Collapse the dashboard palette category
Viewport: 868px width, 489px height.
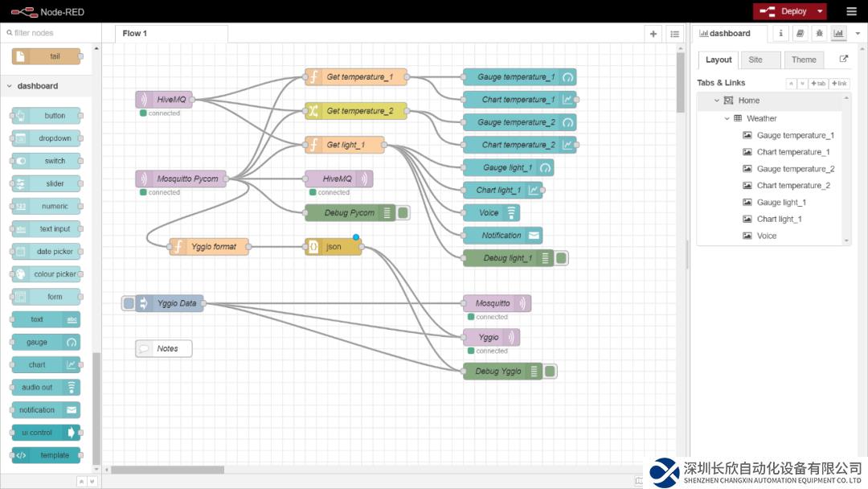coord(10,86)
